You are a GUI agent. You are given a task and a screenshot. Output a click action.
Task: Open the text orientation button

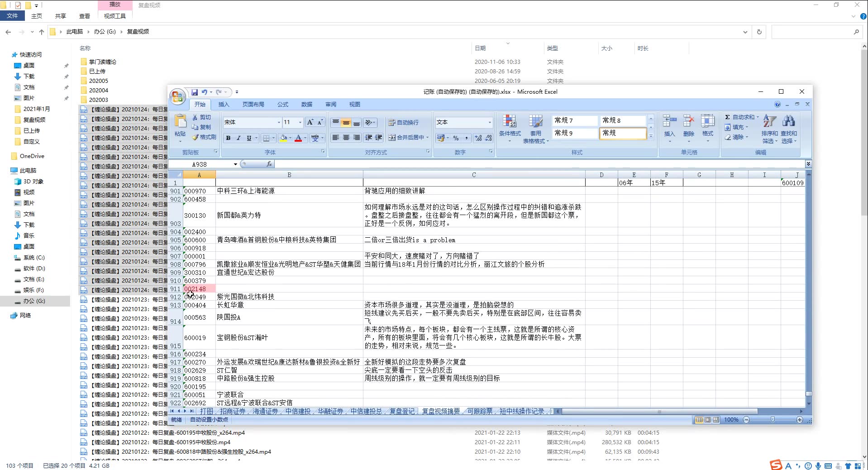pyautogui.click(x=370, y=122)
